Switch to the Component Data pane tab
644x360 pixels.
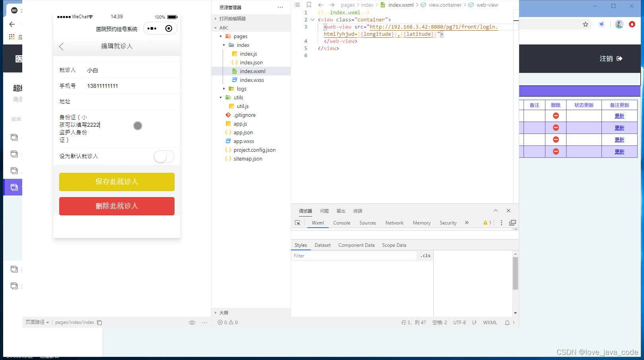click(356, 245)
